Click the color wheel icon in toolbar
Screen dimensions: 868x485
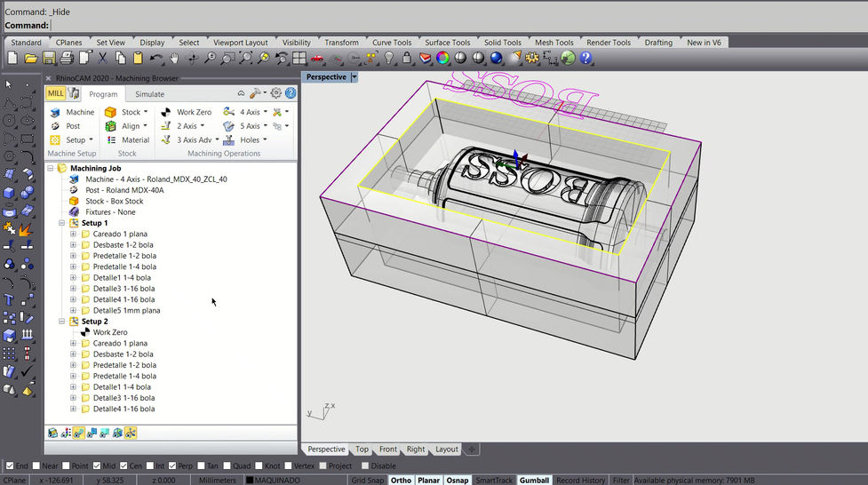[442, 59]
